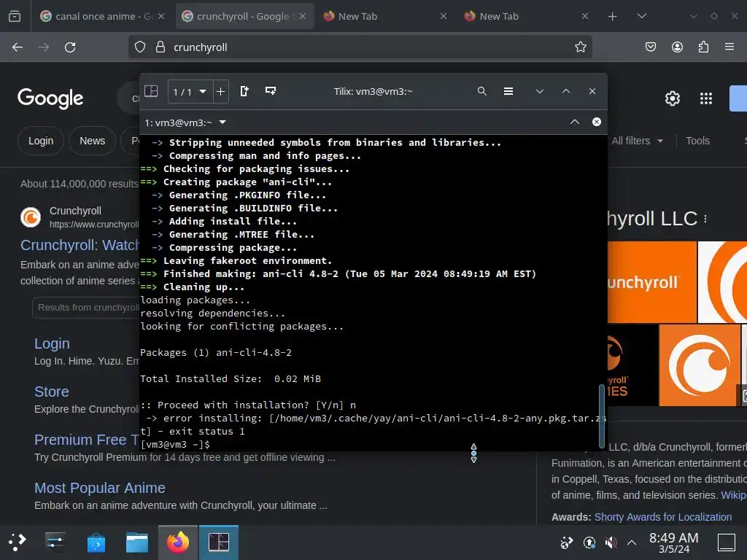Open Google quick settings gear
Screen dimensions: 747x560
click(x=672, y=98)
